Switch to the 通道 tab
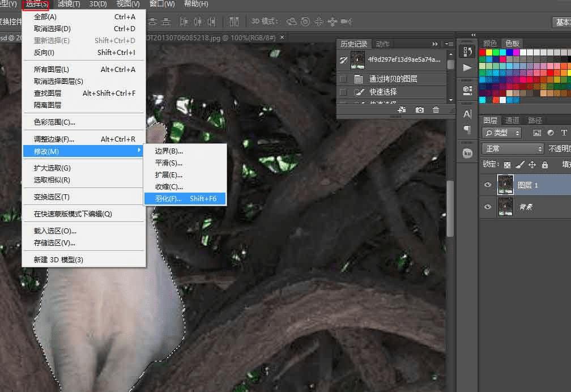 [x=512, y=120]
